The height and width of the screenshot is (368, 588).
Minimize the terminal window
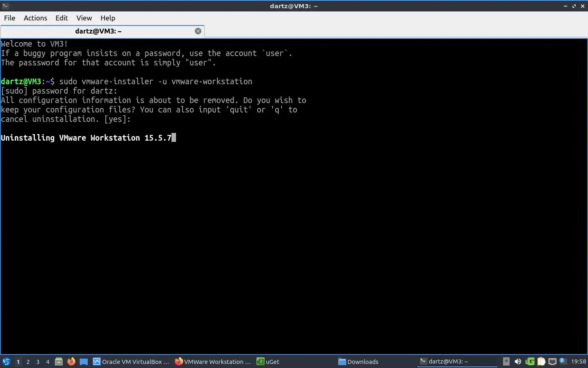(566, 6)
